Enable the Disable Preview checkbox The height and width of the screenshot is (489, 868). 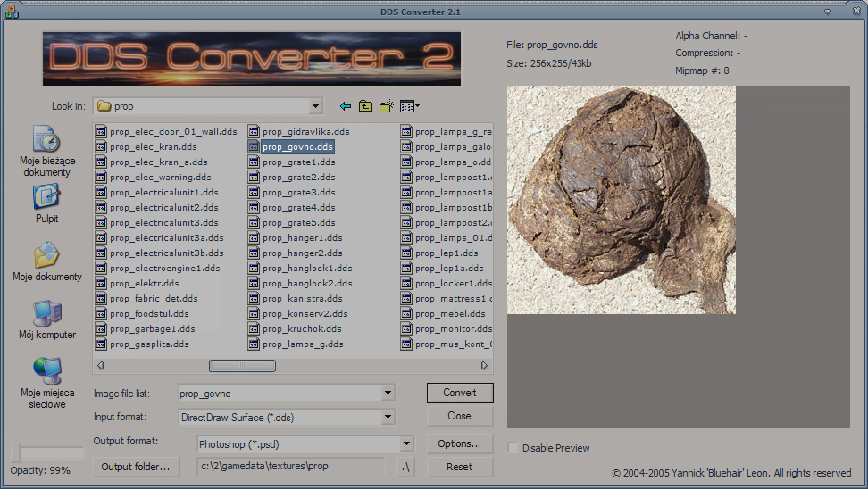513,448
